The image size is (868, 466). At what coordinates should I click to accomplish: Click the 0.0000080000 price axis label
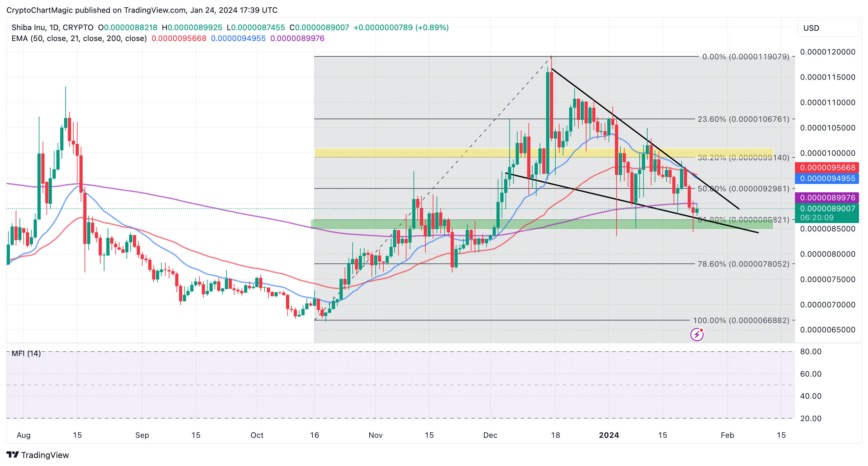[x=828, y=254]
